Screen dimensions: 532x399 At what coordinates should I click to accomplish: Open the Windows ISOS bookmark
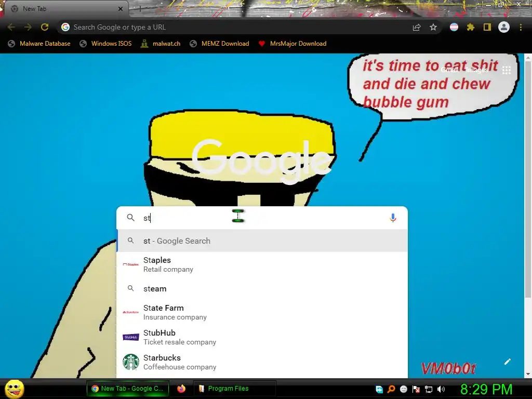point(105,44)
